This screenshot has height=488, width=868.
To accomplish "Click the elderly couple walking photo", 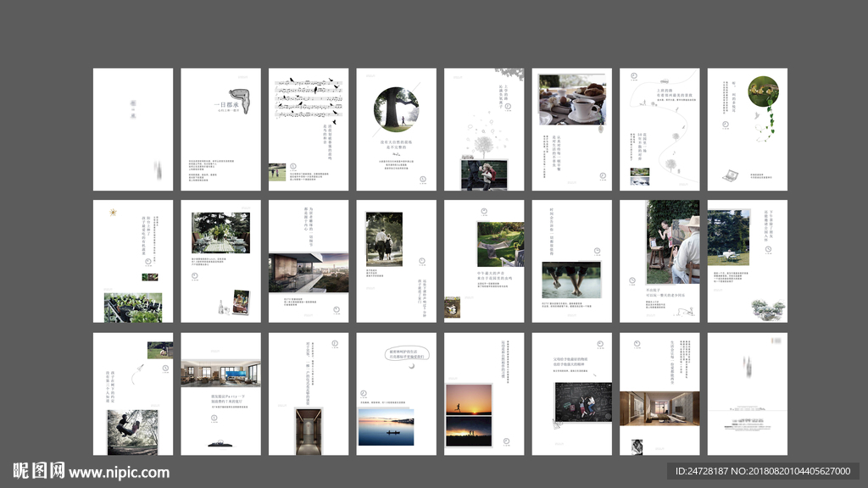I will 384,236.
